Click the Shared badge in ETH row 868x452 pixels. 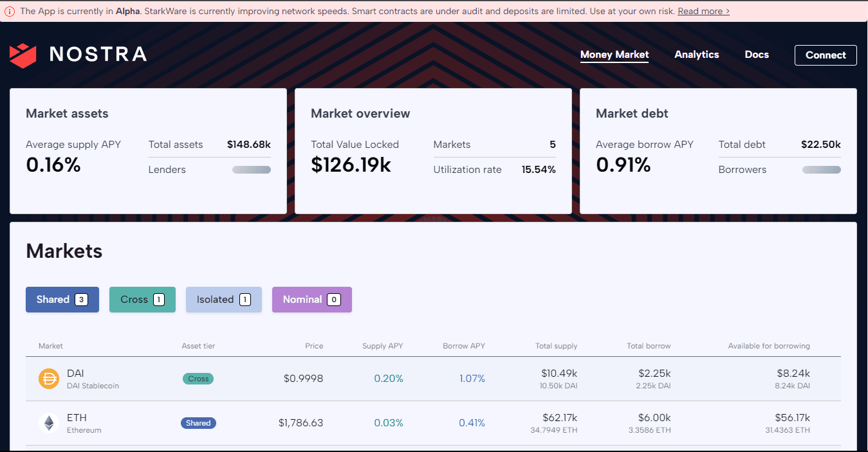pyautogui.click(x=198, y=423)
